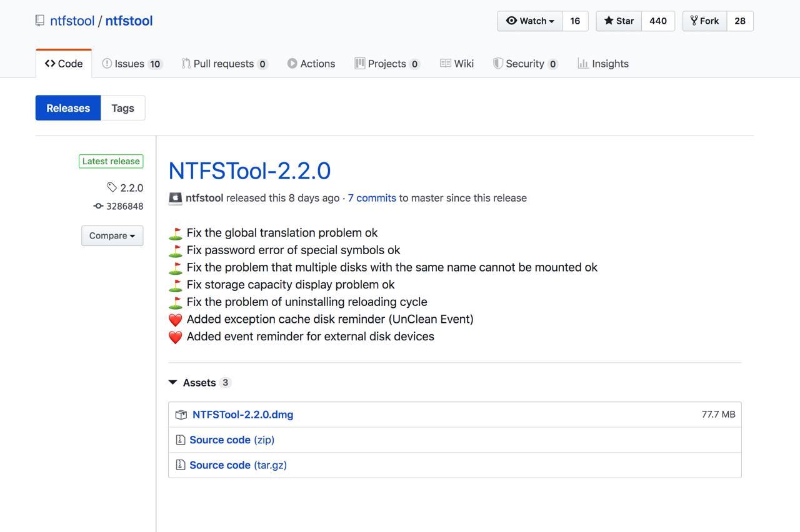Open the 7 commits link

[372, 198]
